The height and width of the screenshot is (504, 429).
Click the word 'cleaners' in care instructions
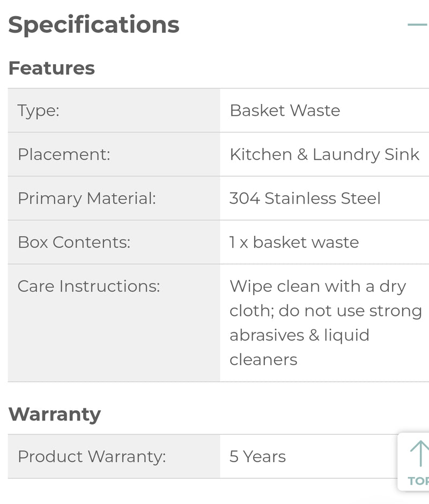click(263, 359)
